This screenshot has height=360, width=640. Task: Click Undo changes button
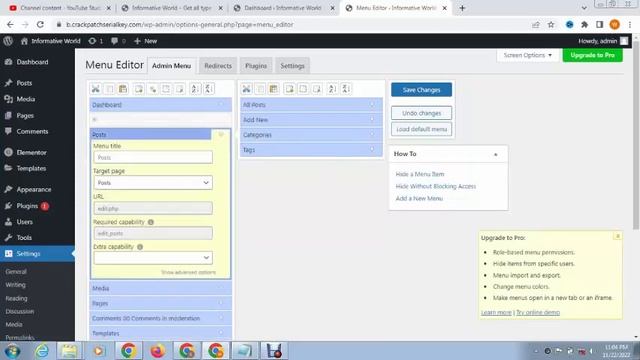(x=422, y=113)
